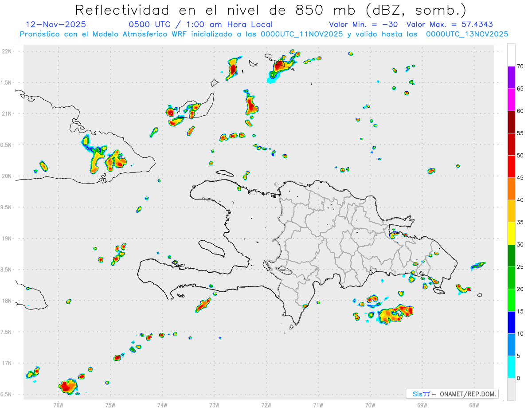This screenshot has height=411, width=532.
Task: Click the time text '0500 UTC / 1:00 am Hora Local'
Action: pyautogui.click(x=201, y=24)
